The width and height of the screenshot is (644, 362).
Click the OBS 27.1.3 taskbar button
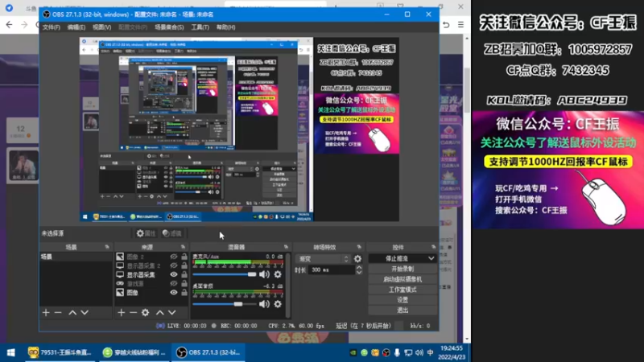208,352
